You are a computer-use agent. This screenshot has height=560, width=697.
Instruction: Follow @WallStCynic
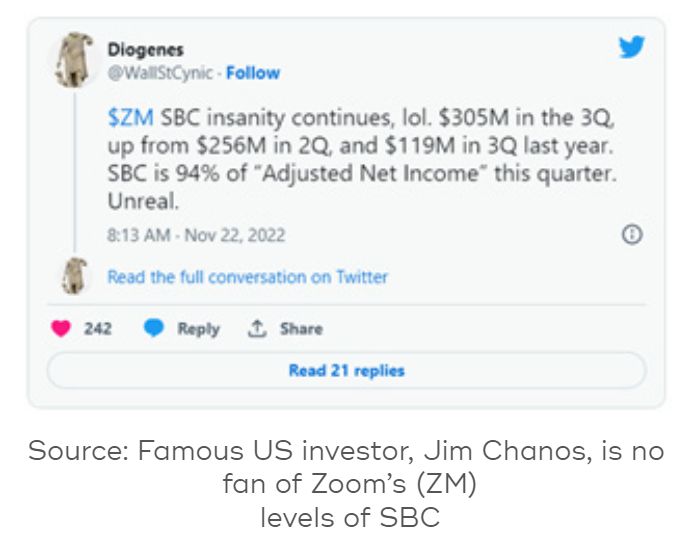(x=253, y=73)
